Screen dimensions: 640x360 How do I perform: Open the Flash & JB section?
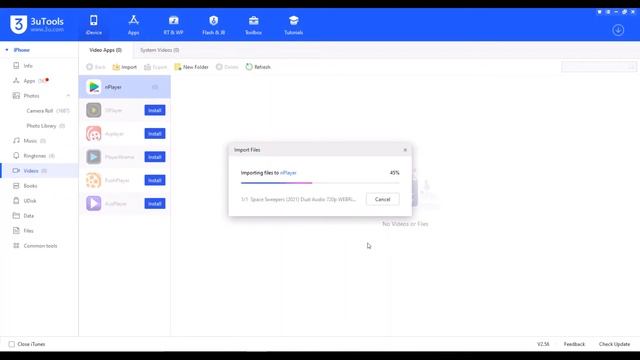(x=213, y=24)
